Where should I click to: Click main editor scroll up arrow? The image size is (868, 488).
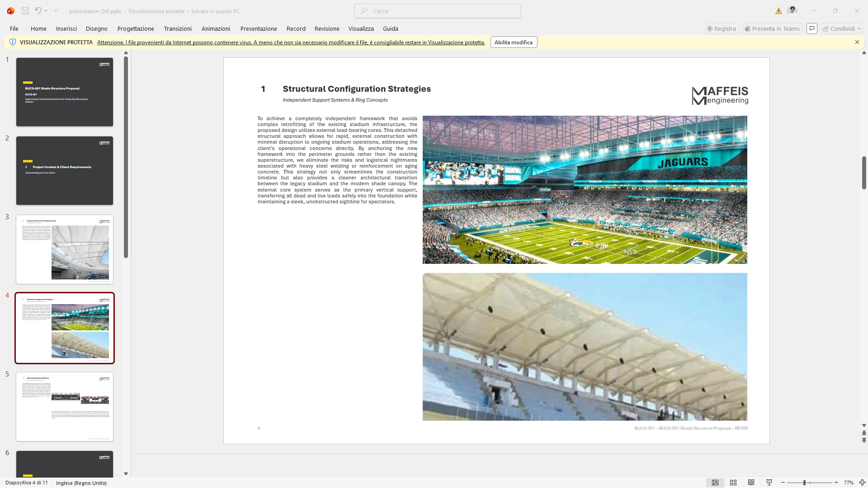click(864, 53)
